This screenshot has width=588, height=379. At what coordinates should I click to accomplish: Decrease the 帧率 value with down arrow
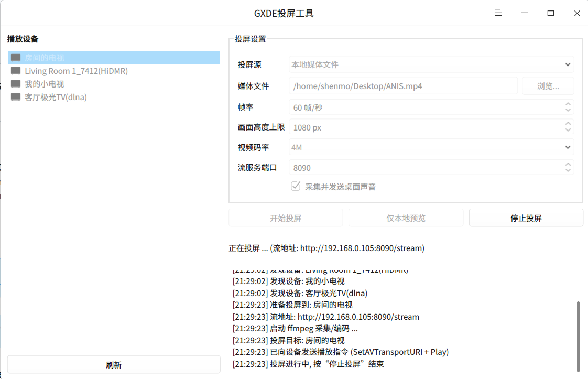coord(568,110)
